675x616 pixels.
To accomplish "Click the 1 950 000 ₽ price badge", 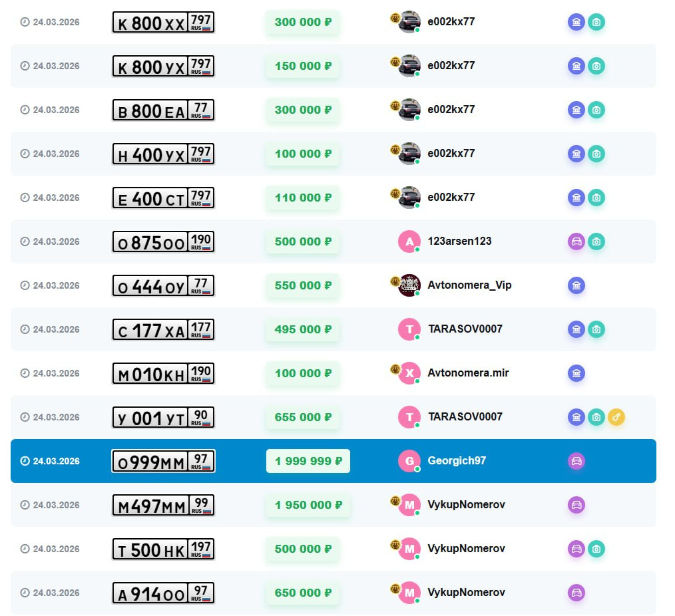I will click(308, 505).
